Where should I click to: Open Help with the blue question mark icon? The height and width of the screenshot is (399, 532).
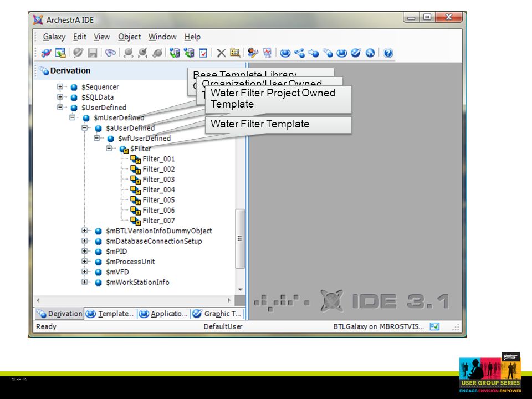click(x=388, y=53)
